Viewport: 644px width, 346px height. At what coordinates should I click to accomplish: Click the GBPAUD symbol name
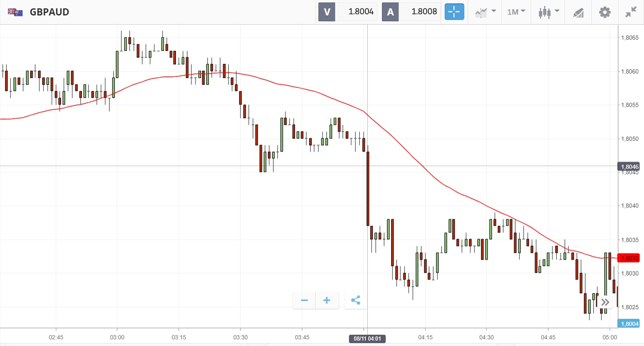(49, 12)
